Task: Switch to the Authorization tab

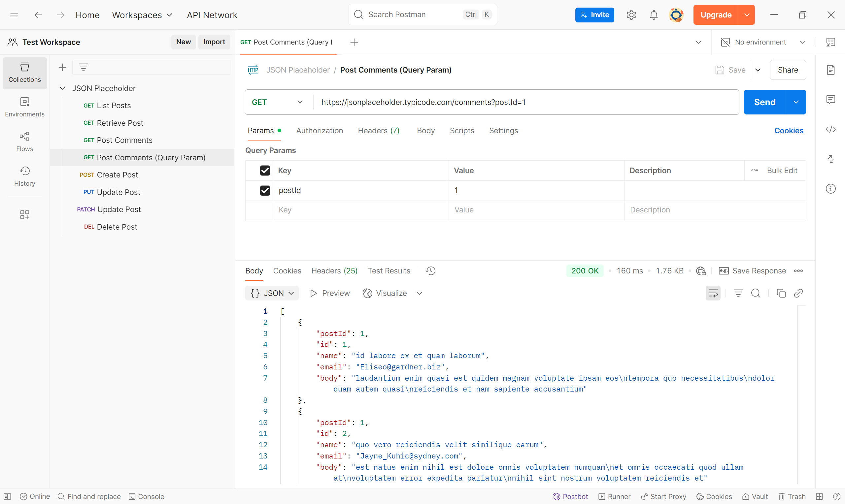Action: point(320,131)
